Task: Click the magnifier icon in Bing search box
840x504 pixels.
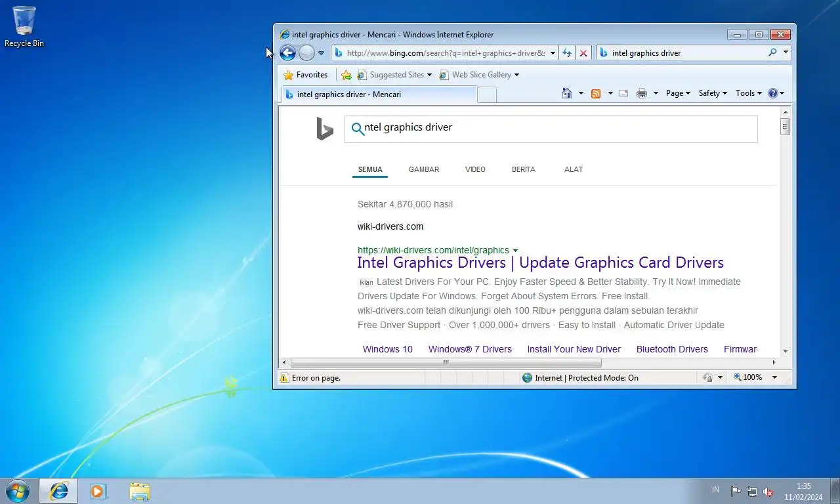Action: (x=358, y=129)
